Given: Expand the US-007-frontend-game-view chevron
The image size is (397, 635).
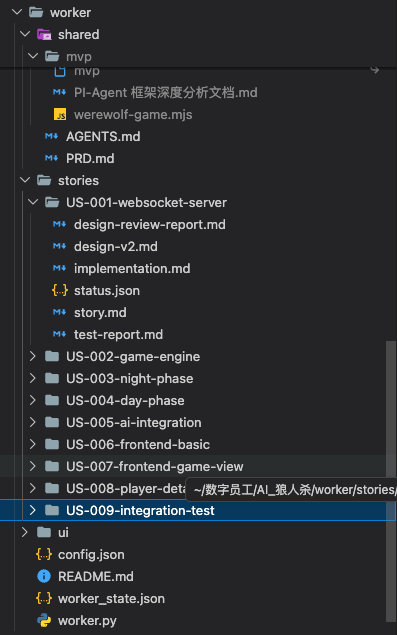Looking at the screenshot, I should [x=33, y=466].
